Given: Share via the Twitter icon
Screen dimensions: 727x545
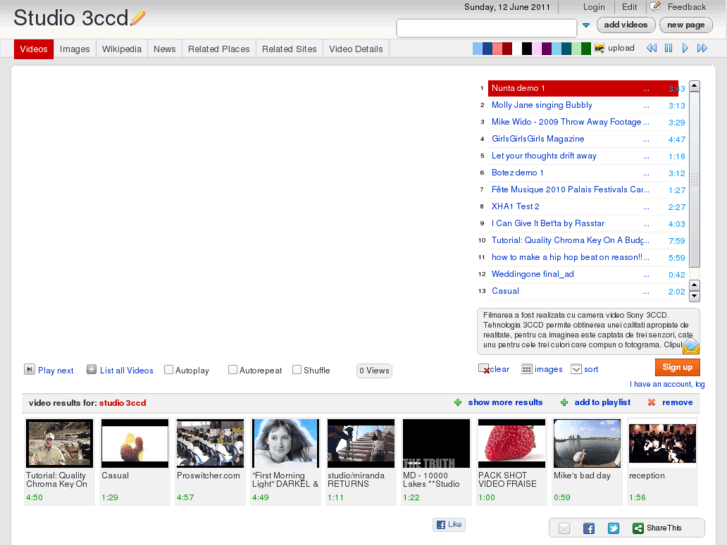Looking at the screenshot, I should (613, 528).
